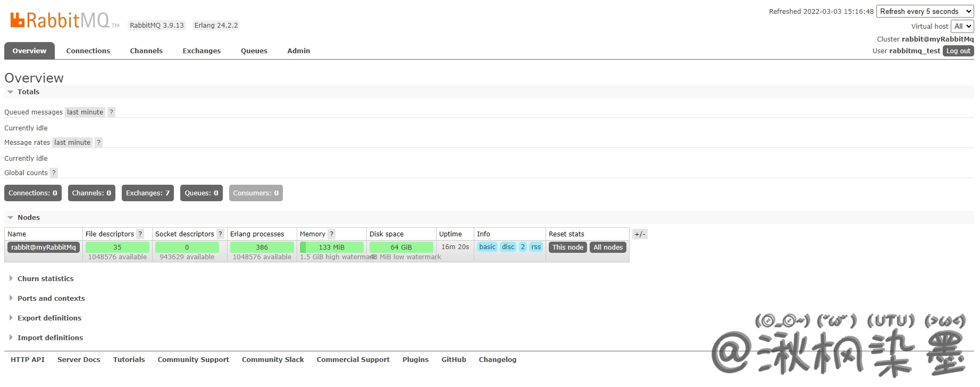This screenshot has height=387, width=980.
Task: Collapse the Totals section
Action: coord(28,92)
